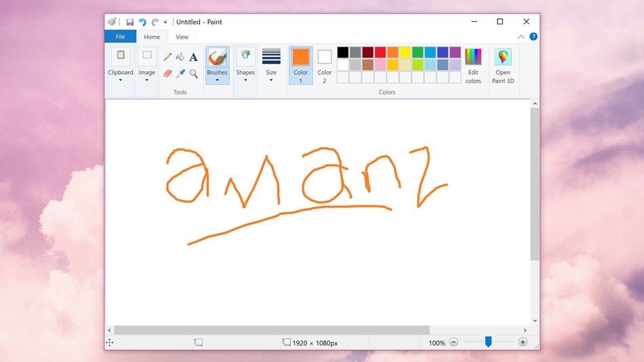Pick the dark red color swatch
Screen dimensions: 644x362
368,52
